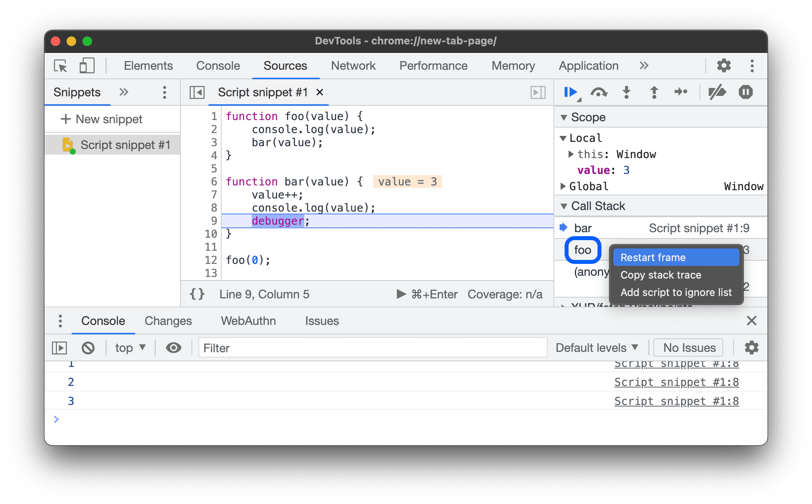The width and height of the screenshot is (812, 504).
Task: Toggle the eye visibility icon in console
Action: (172, 348)
